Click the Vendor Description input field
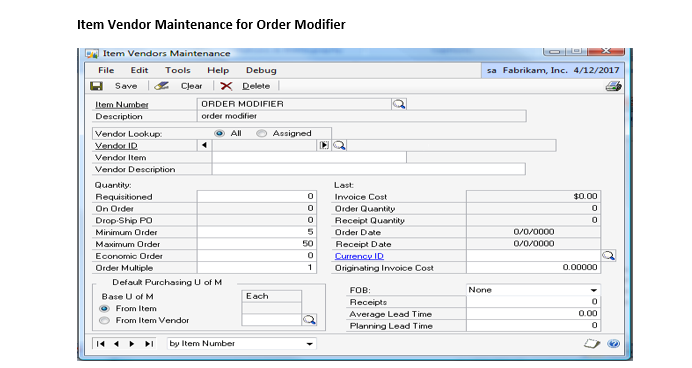692x368 pixels. coord(369,169)
